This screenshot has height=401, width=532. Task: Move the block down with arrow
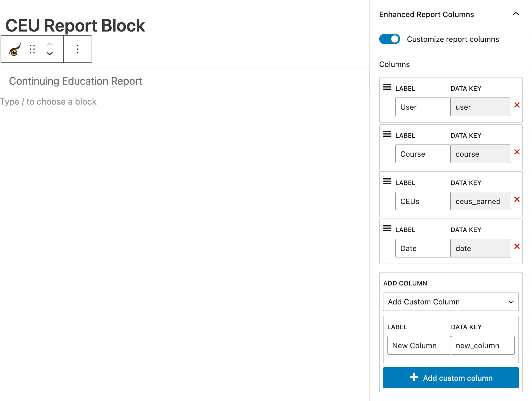click(50, 53)
